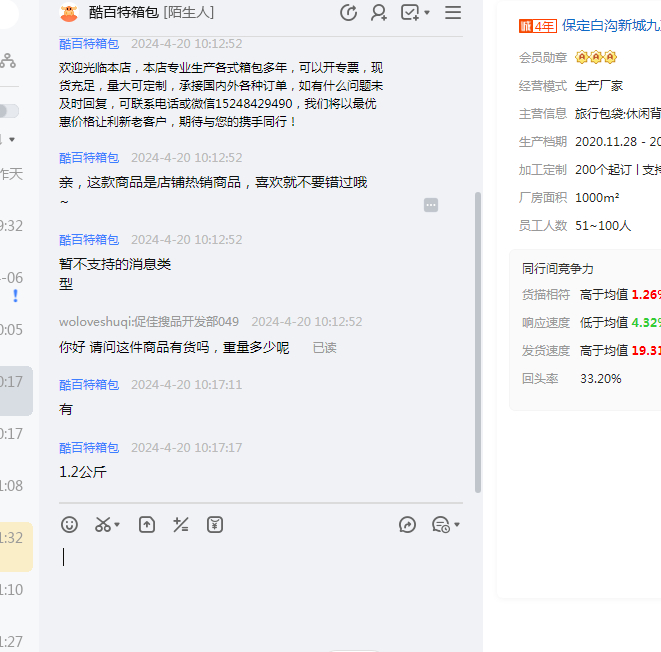Image resolution: width=661 pixels, height=652 pixels.
Task: Add contact using person-plus icon
Action: pos(379,13)
